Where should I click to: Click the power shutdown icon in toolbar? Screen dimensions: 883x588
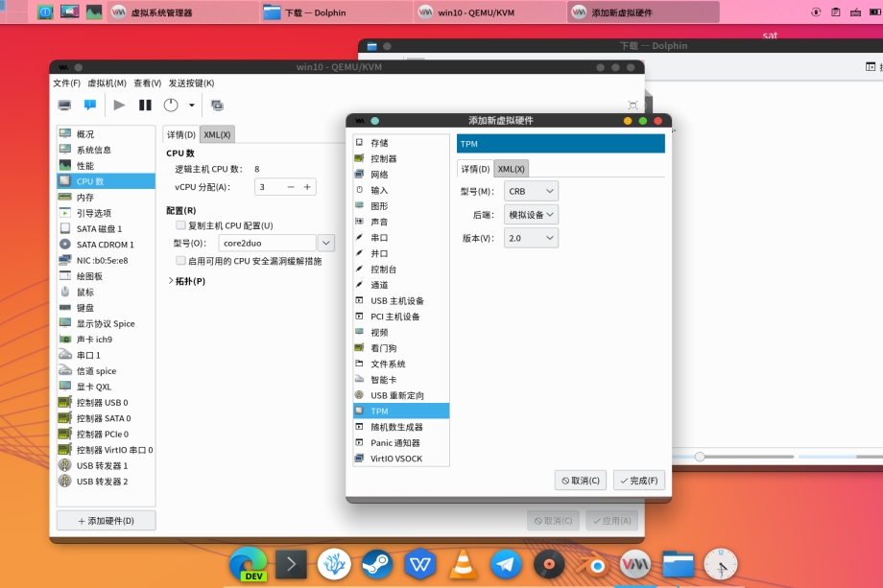(171, 105)
